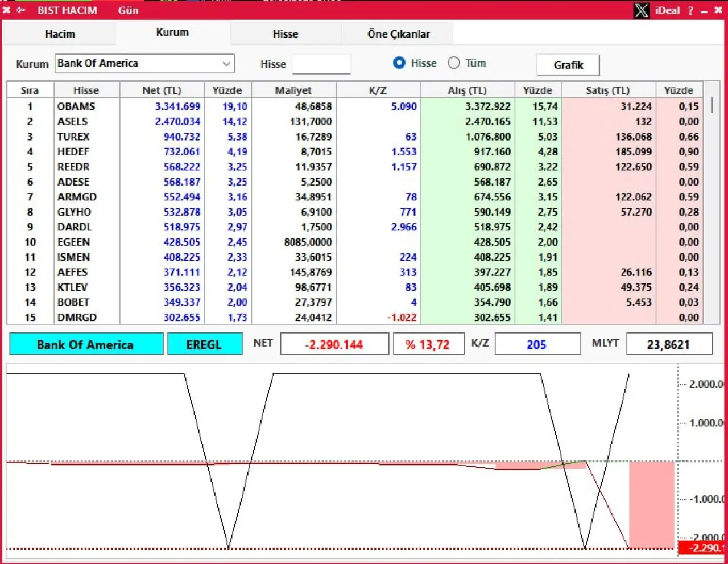
Task: Select the ARMGD row
Action: (x=354, y=197)
